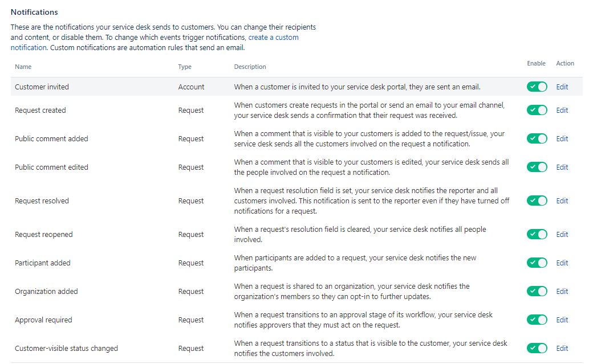Click the 'Request created' name cell
The width and height of the screenshot is (593, 364).
(x=40, y=111)
